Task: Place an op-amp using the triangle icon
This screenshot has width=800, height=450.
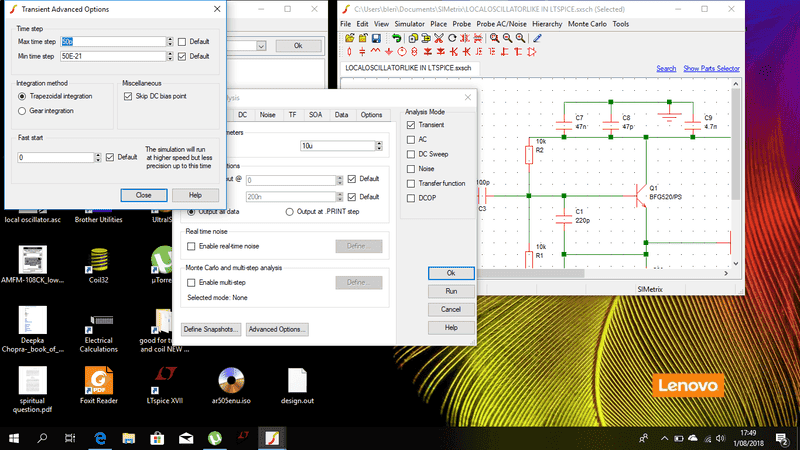Action: 532,52
